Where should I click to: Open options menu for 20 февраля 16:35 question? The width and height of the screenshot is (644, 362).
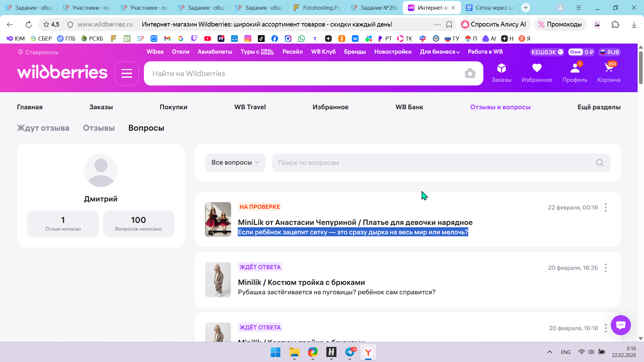(x=605, y=268)
